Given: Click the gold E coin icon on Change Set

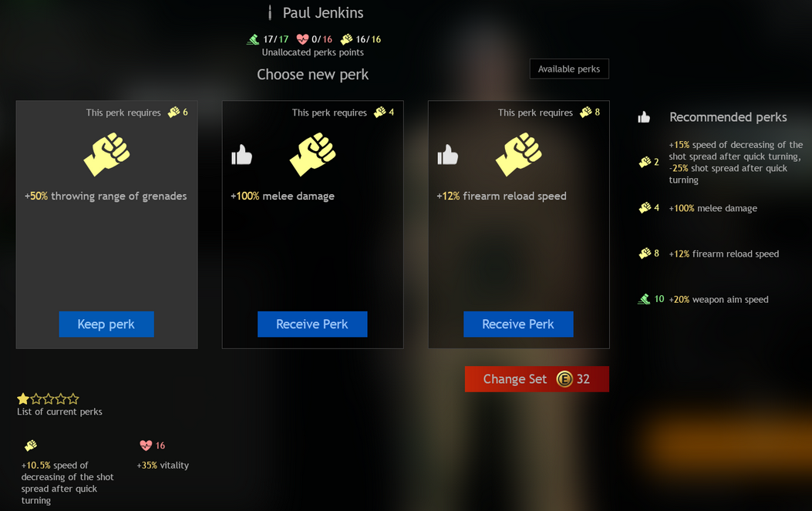Looking at the screenshot, I should (x=564, y=379).
